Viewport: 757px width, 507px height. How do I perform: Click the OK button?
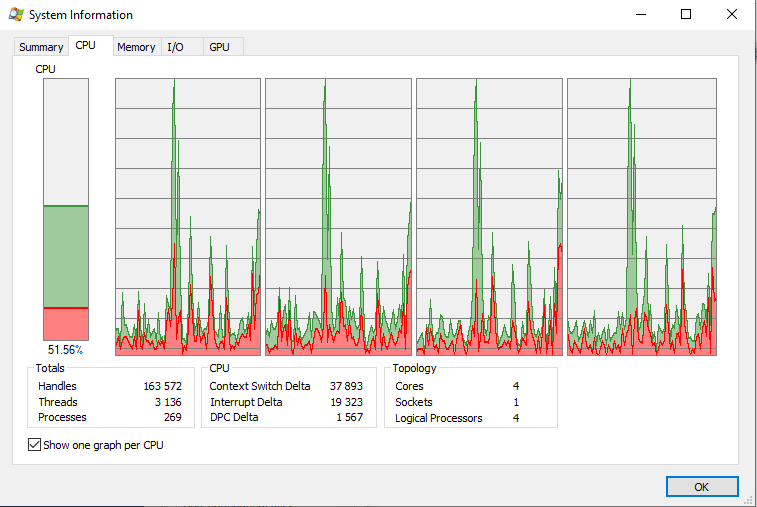tap(702, 487)
